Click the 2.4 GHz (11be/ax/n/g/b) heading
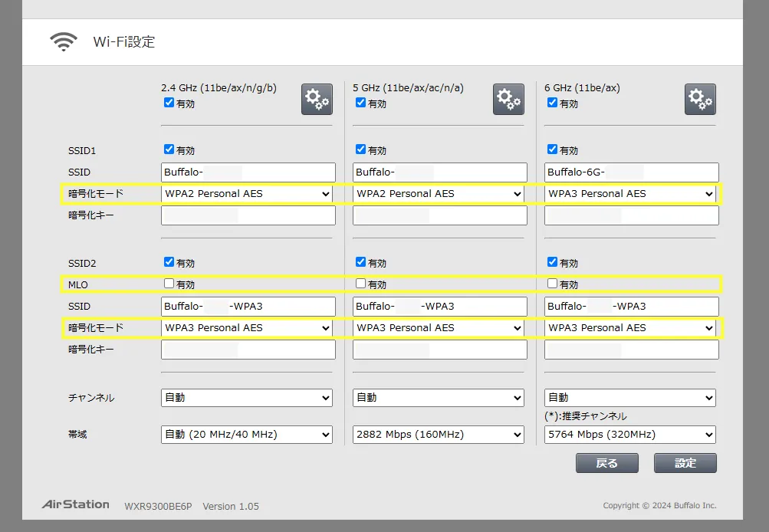This screenshot has height=532, width=769. pos(219,87)
